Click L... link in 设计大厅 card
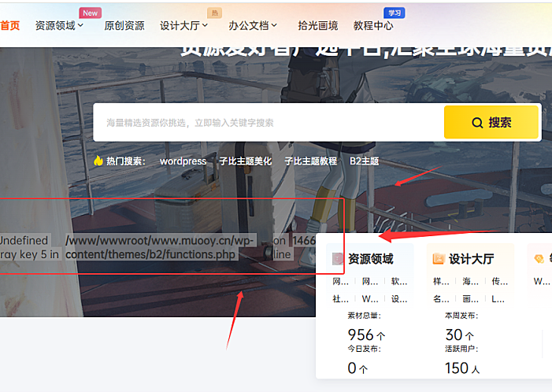 click(x=498, y=299)
